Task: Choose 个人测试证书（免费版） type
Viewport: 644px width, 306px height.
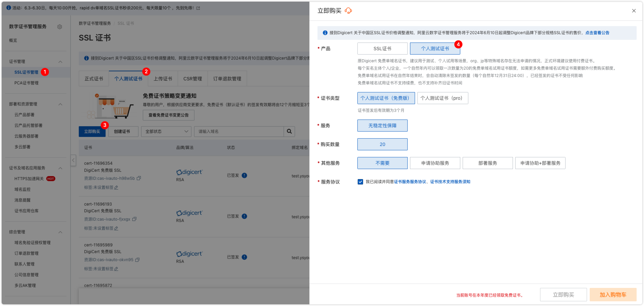Action: click(x=386, y=98)
